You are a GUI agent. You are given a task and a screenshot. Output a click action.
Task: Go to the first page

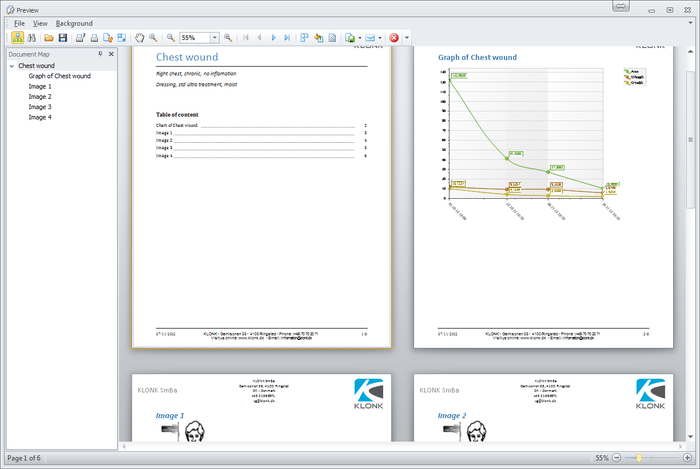(246, 38)
